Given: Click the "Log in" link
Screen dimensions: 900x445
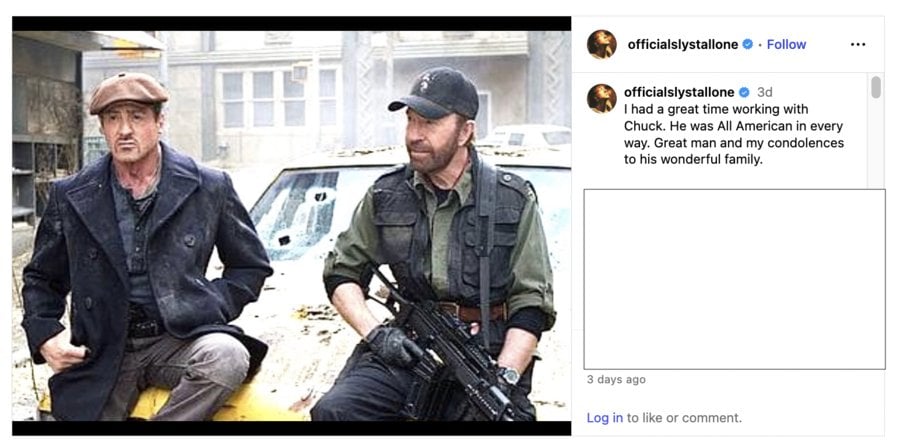Looking at the screenshot, I should (x=604, y=418).
